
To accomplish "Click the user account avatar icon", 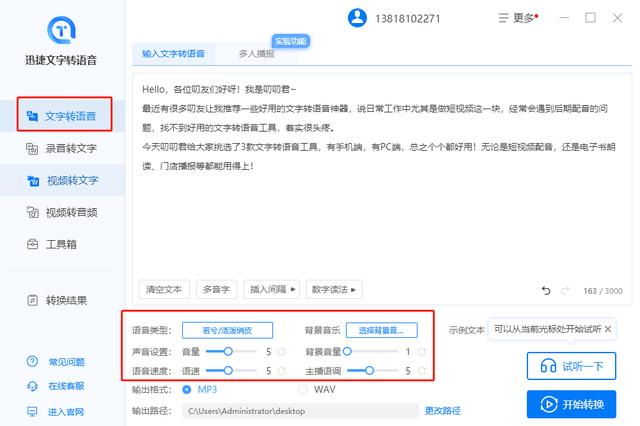I will pyautogui.click(x=357, y=18).
